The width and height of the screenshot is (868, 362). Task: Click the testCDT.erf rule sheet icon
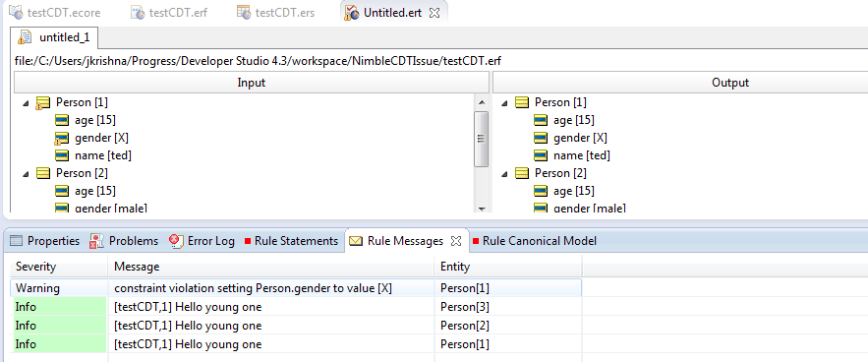point(138,12)
